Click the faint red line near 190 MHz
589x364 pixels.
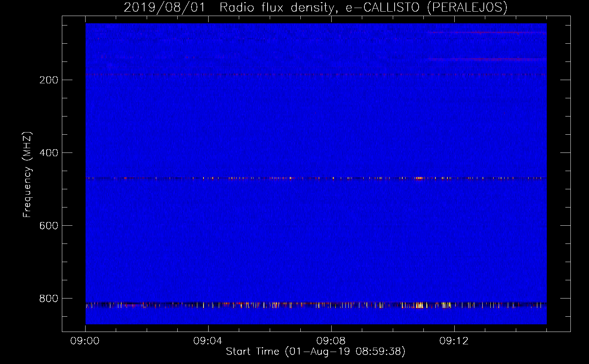(316, 74)
